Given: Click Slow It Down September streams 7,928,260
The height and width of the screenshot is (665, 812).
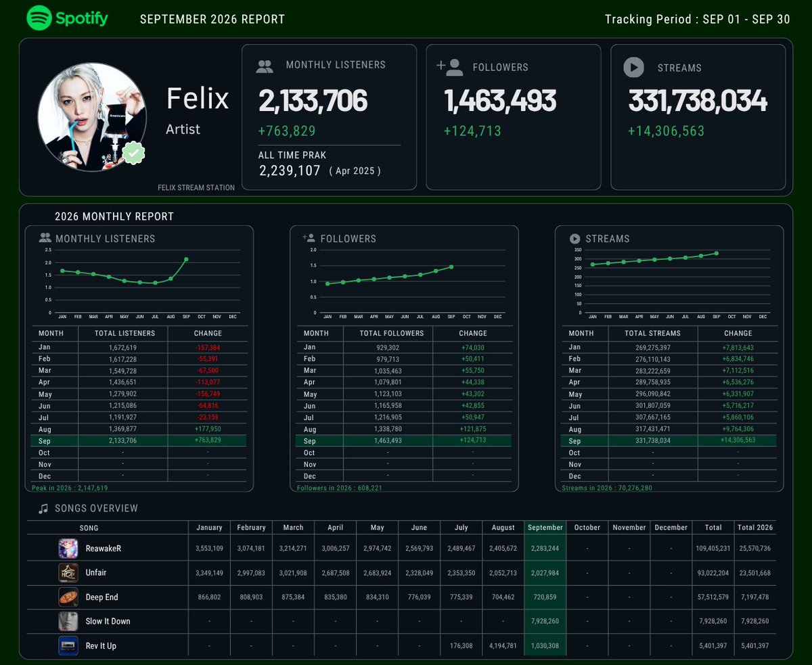Looking at the screenshot, I should coord(545,621).
